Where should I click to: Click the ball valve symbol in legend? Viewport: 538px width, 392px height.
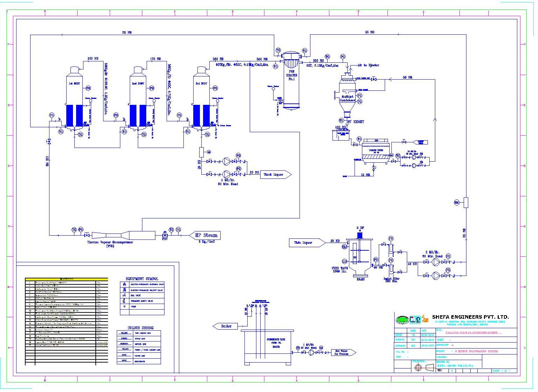coord(124,296)
